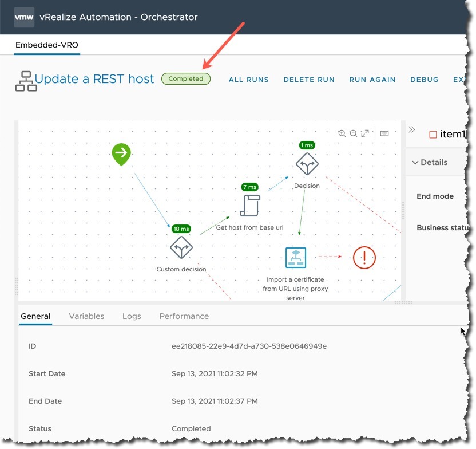Click the Start Date field label
476x449 pixels.
point(47,373)
